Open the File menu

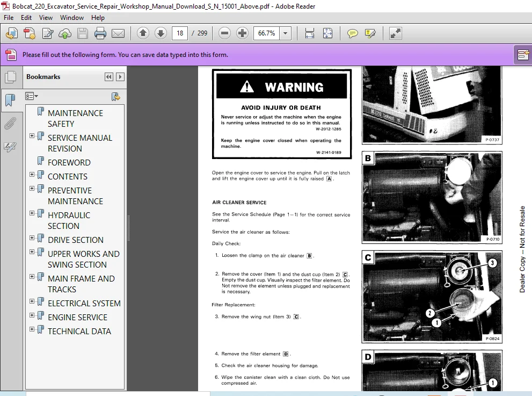9,18
